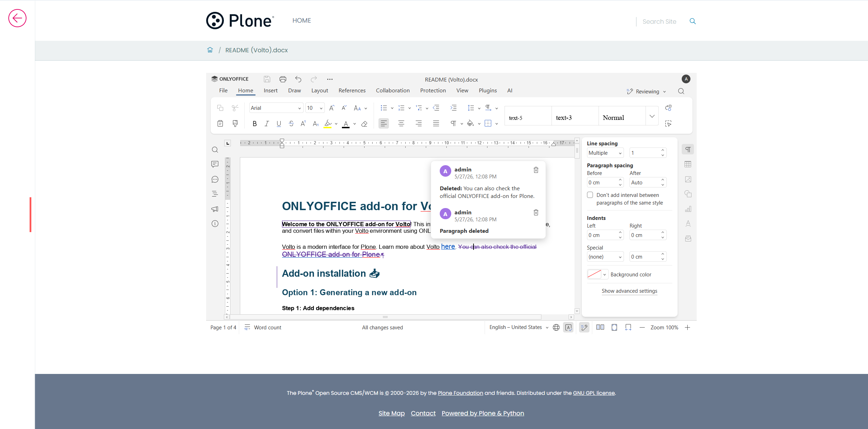Screen dimensions: 868x429
Task: Undo the last change
Action: (298, 79)
